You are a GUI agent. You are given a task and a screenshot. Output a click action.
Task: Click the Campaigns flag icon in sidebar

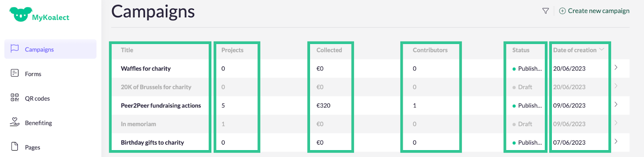tap(15, 49)
